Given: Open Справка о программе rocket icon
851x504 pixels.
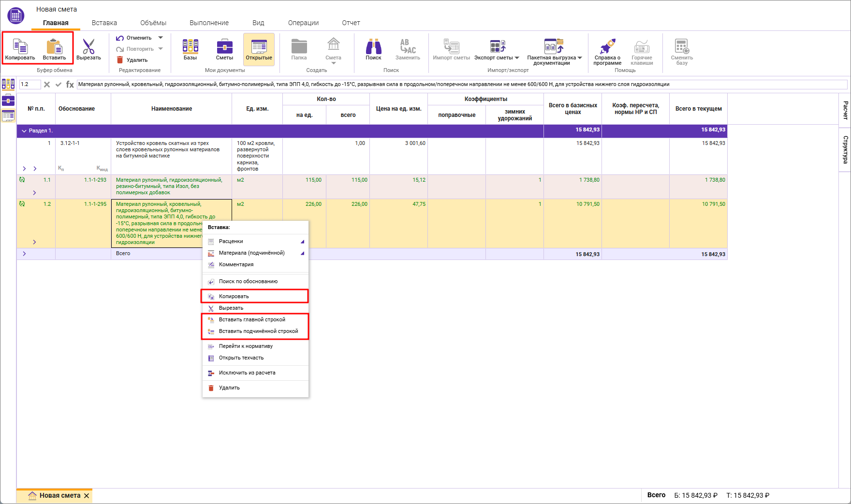Looking at the screenshot, I should point(607,47).
